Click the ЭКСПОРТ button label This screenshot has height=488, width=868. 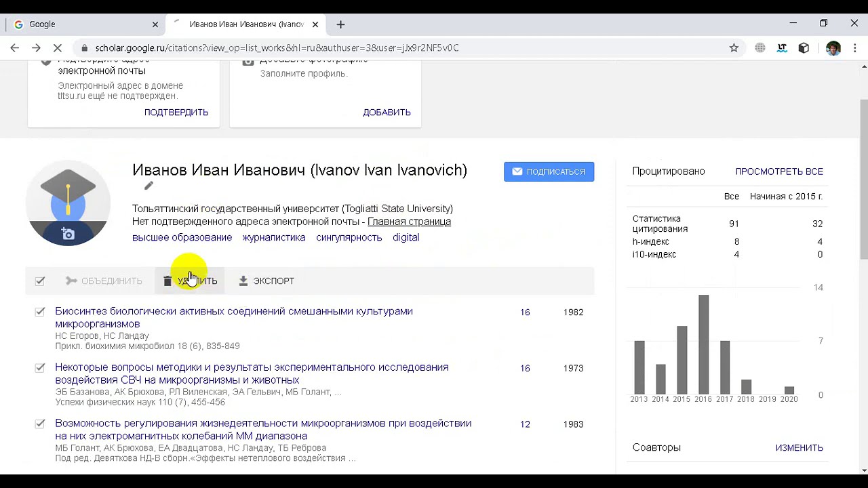(x=273, y=281)
